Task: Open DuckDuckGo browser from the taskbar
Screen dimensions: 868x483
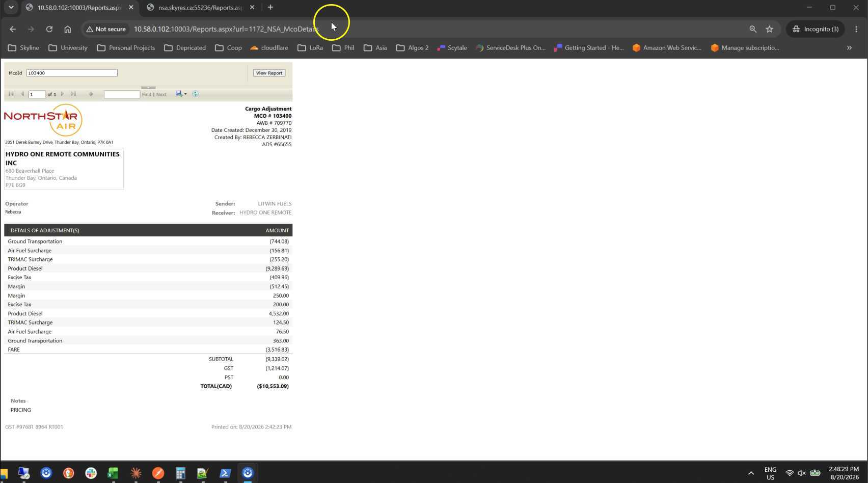Action: [69, 473]
